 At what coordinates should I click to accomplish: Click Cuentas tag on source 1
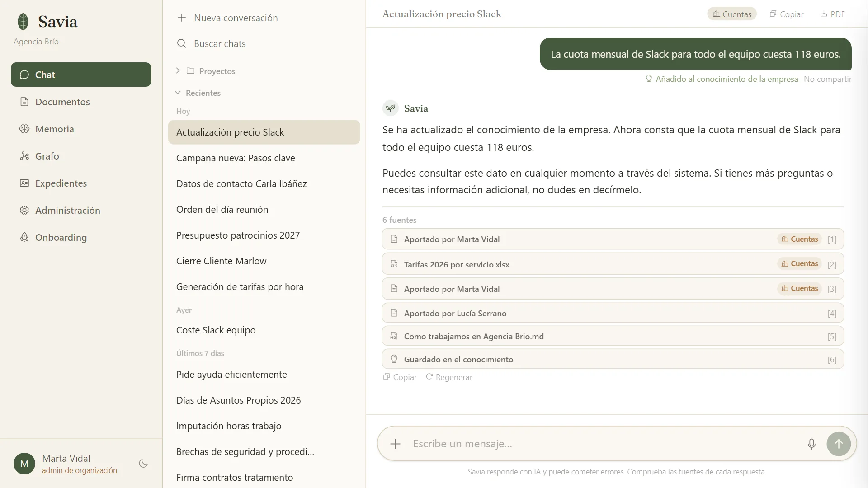800,239
